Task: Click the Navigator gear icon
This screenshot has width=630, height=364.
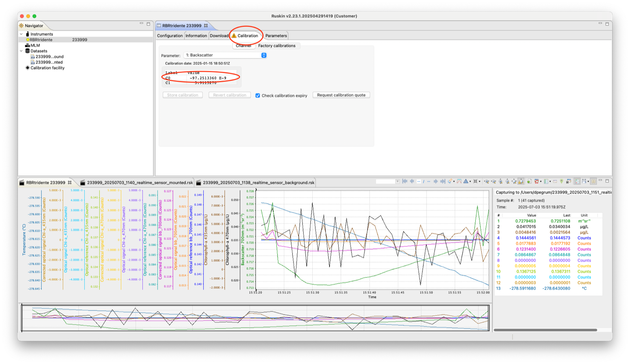Action: (21, 26)
